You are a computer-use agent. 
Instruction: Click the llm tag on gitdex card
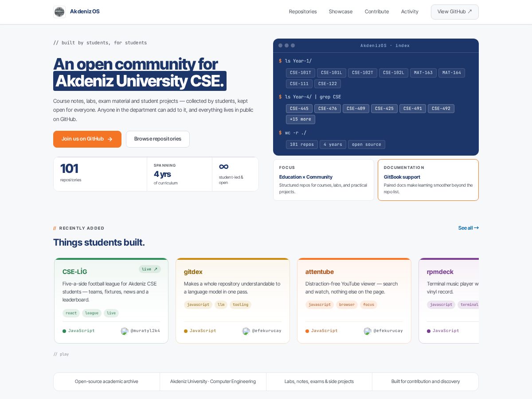pos(221,305)
